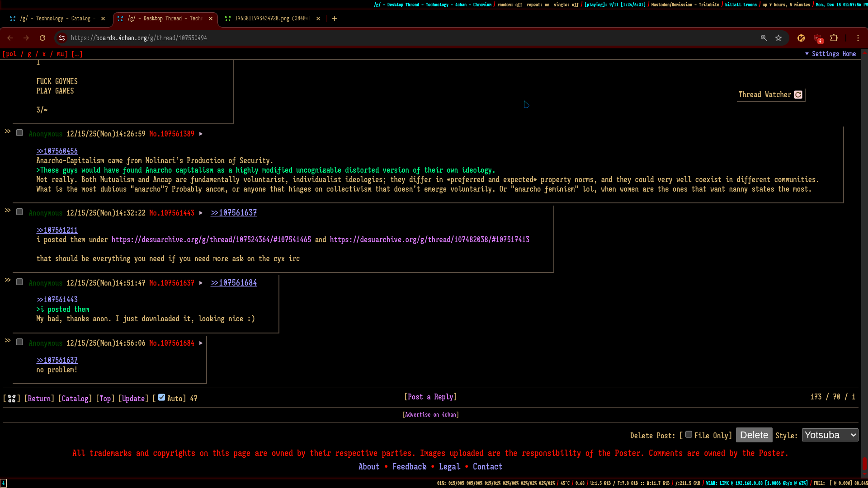Click the clover icon in bottom navigation
Image resolution: width=868 pixels, height=488 pixels.
[x=12, y=399]
